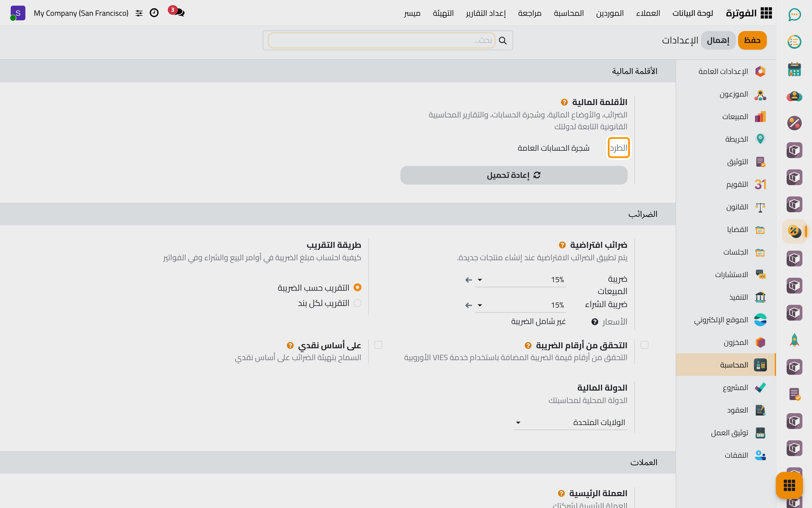Open المبيعات settings tab
812x508 pixels.
pos(726,116)
